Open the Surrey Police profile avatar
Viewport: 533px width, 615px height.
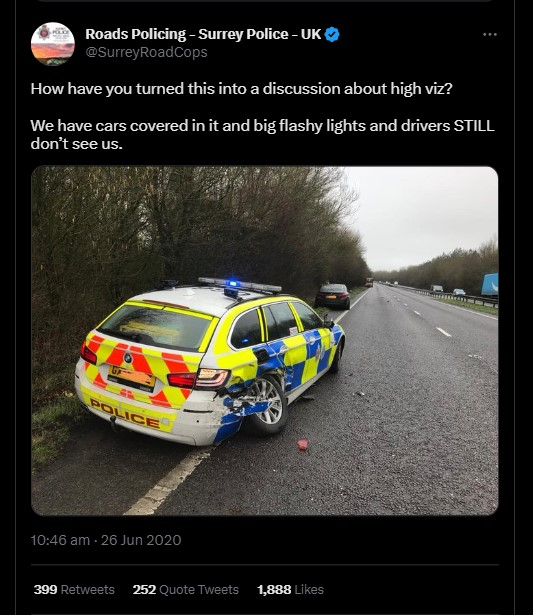(x=53, y=44)
